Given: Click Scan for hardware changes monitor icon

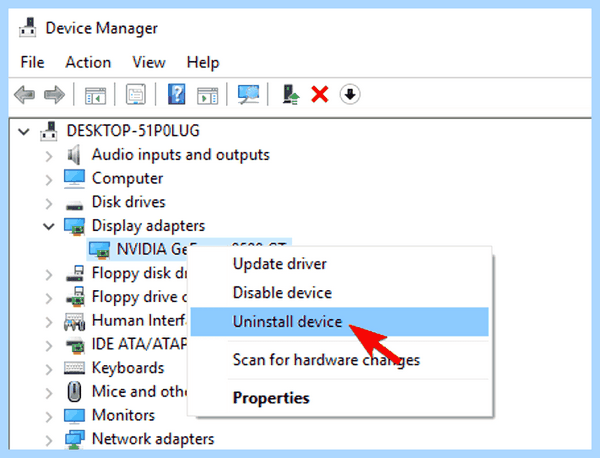Looking at the screenshot, I should click(x=248, y=94).
